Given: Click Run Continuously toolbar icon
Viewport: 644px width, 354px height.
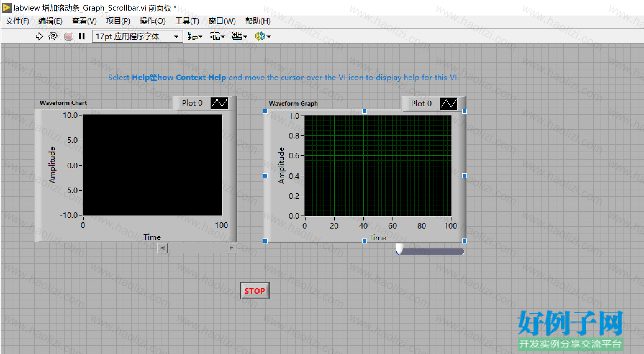Looking at the screenshot, I should point(53,37).
